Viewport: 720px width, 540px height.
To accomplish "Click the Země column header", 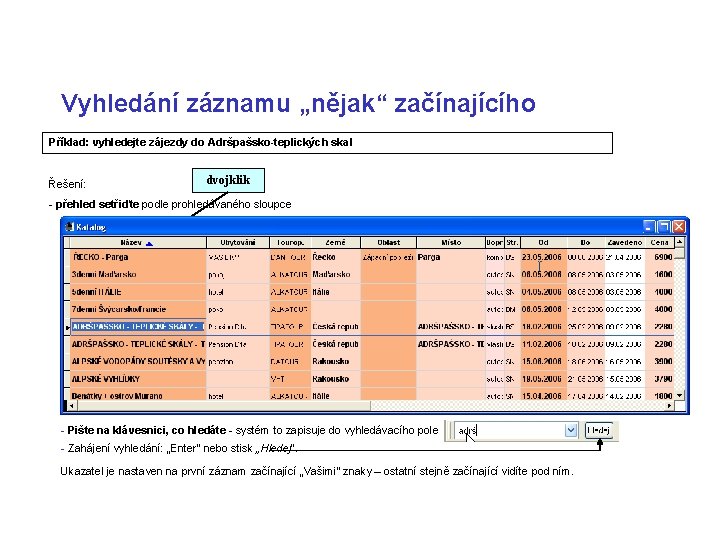I will 336,242.
